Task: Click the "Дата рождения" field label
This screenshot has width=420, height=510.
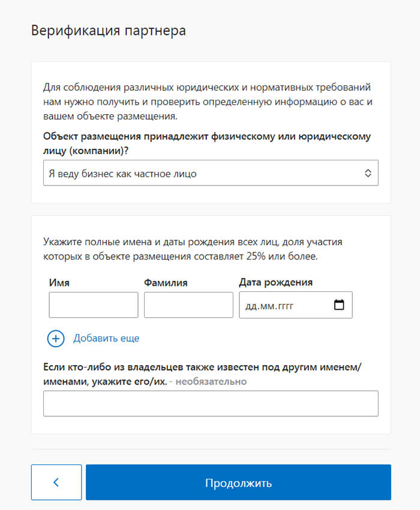Action: pyautogui.click(x=275, y=282)
